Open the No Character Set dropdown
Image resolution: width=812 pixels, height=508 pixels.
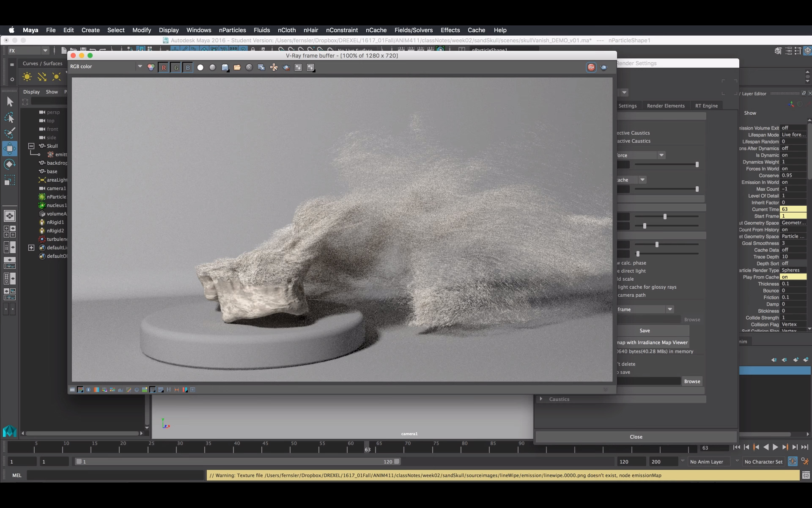[763, 462]
